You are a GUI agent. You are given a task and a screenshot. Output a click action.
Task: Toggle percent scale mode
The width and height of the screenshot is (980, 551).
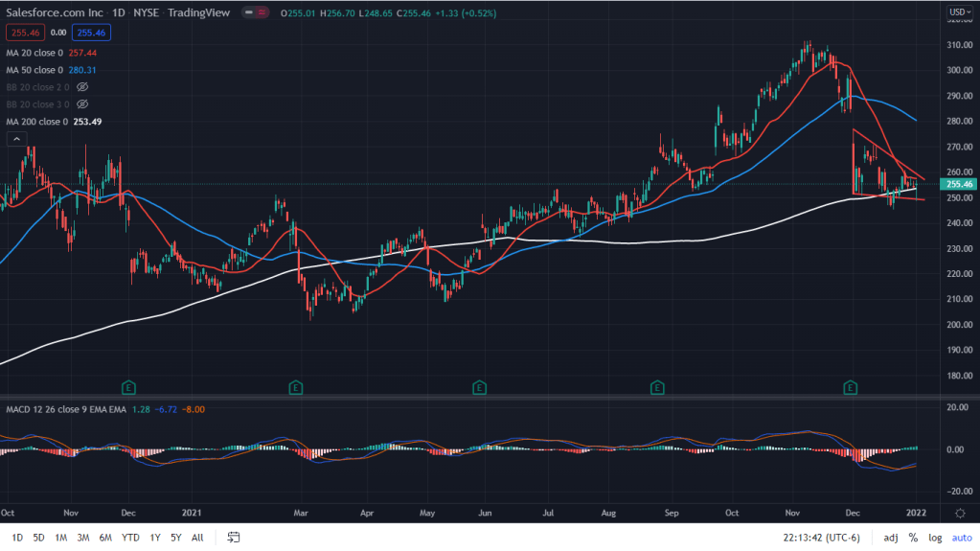click(x=913, y=538)
